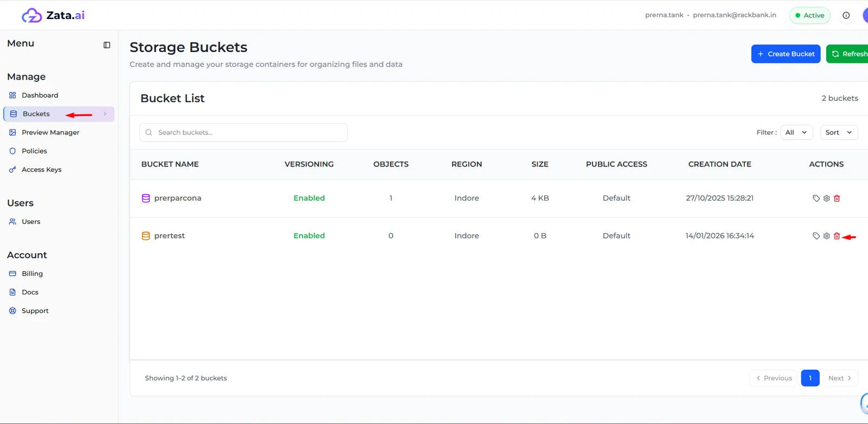Image resolution: width=868 pixels, height=424 pixels.
Task: Open settings gear for prerparcona bucket
Action: [x=826, y=198]
